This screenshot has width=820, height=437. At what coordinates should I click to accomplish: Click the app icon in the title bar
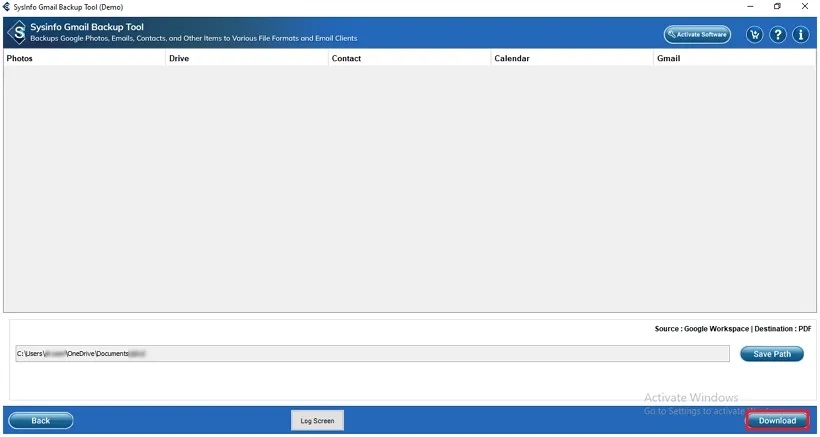pos(6,7)
